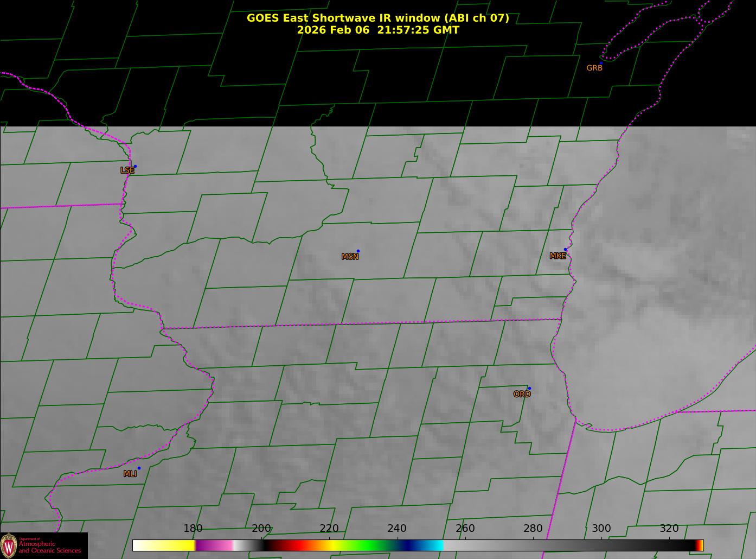
Task: Click the MKE station marker label
Action: 558,256
